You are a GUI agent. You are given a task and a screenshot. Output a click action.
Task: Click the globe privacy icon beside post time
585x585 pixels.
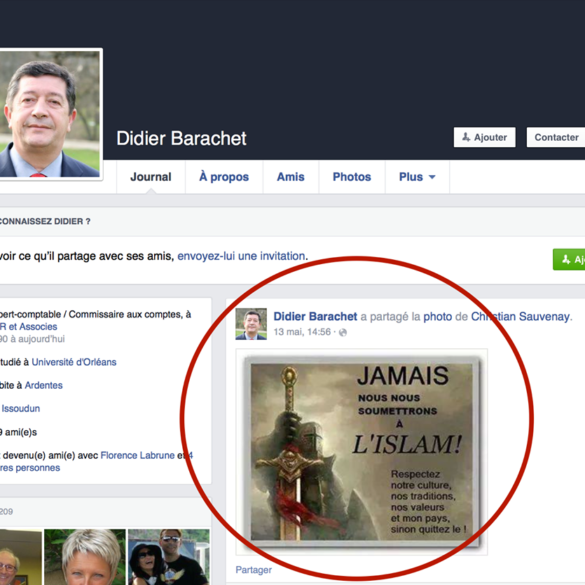click(342, 332)
